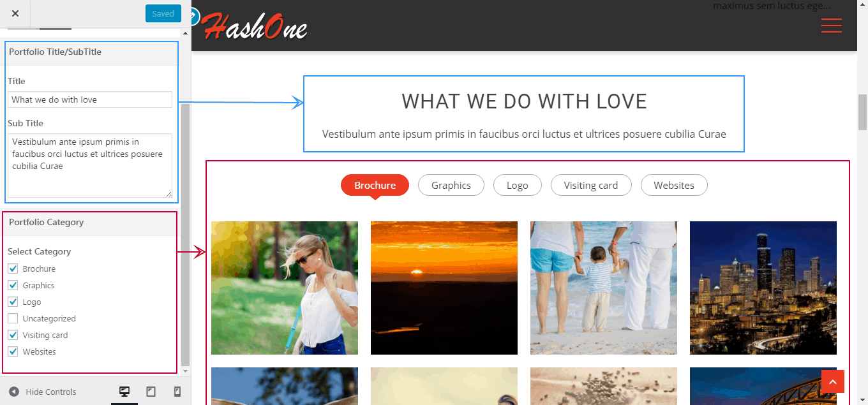Image resolution: width=868 pixels, height=405 pixels.
Task: Switch to mobile preview icon
Action: pyautogui.click(x=177, y=392)
